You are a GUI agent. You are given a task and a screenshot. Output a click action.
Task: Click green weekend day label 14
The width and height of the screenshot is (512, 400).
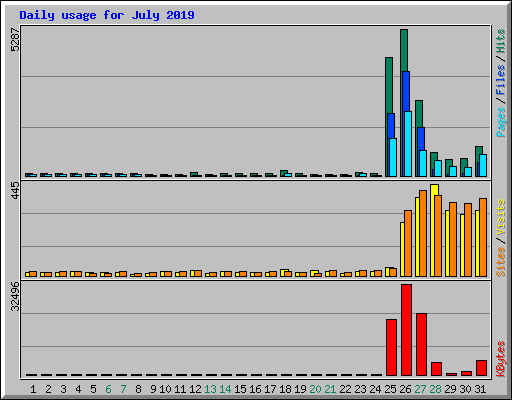coord(225,389)
